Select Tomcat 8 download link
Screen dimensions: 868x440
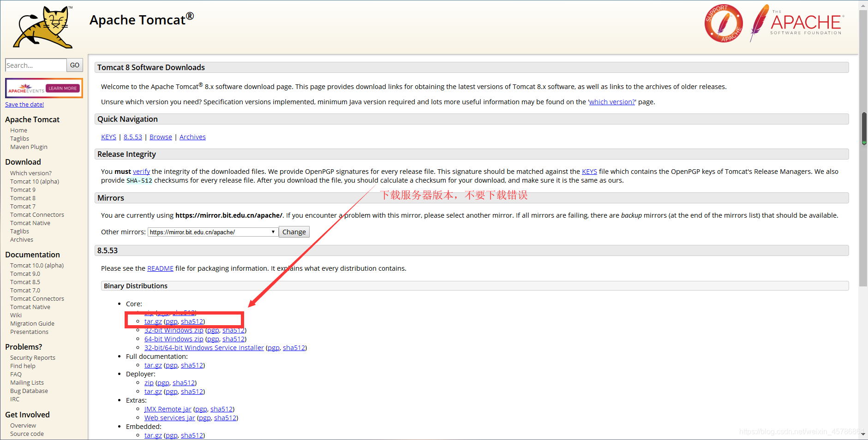tap(23, 198)
